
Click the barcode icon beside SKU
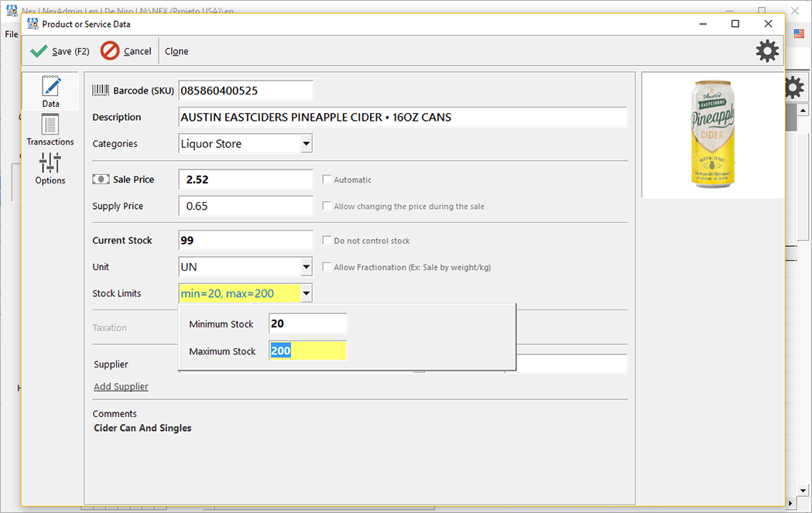tap(101, 91)
